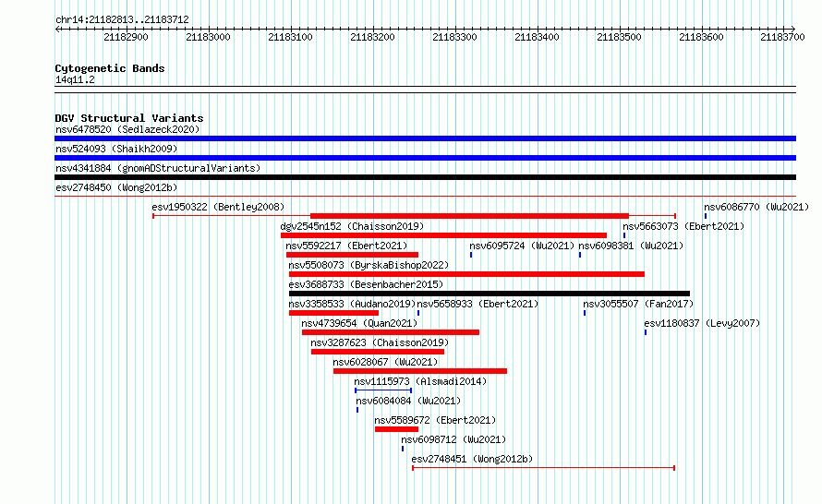822x504 pixels.
Task: Click the blue marker under esv1180837
Action: click(x=646, y=332)
